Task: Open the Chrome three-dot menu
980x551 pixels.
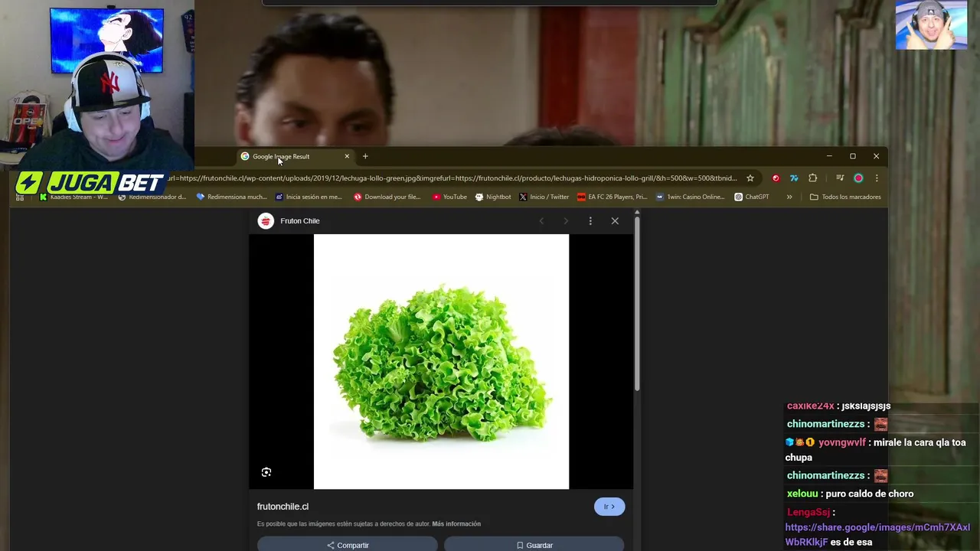Action: (877, 178)
